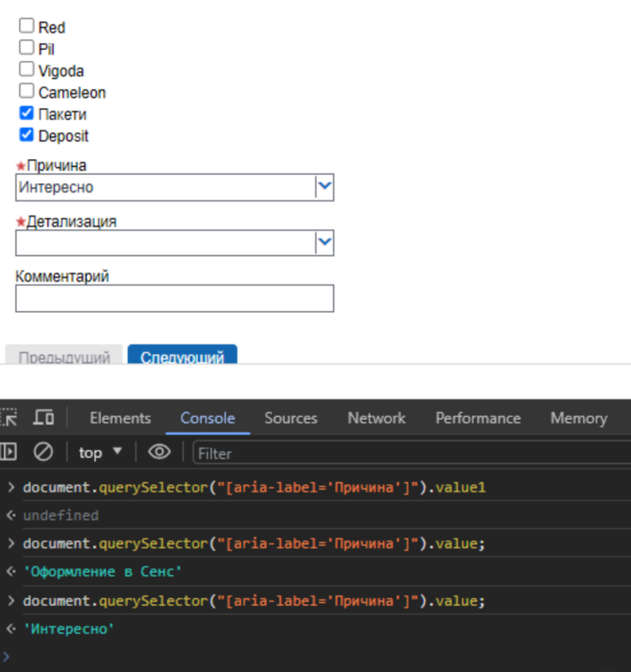Click the Следующий button
Screen dimensions: 631x672
[x=182, y=354]
